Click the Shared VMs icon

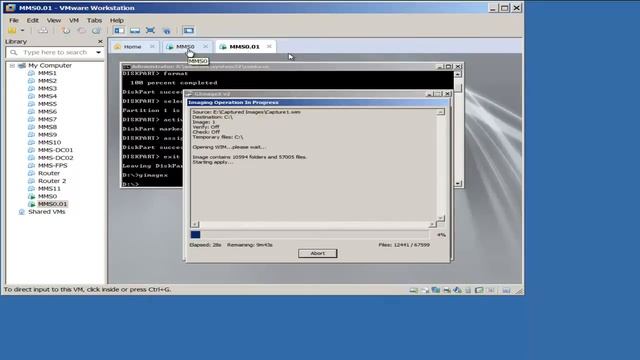[22, 212]
